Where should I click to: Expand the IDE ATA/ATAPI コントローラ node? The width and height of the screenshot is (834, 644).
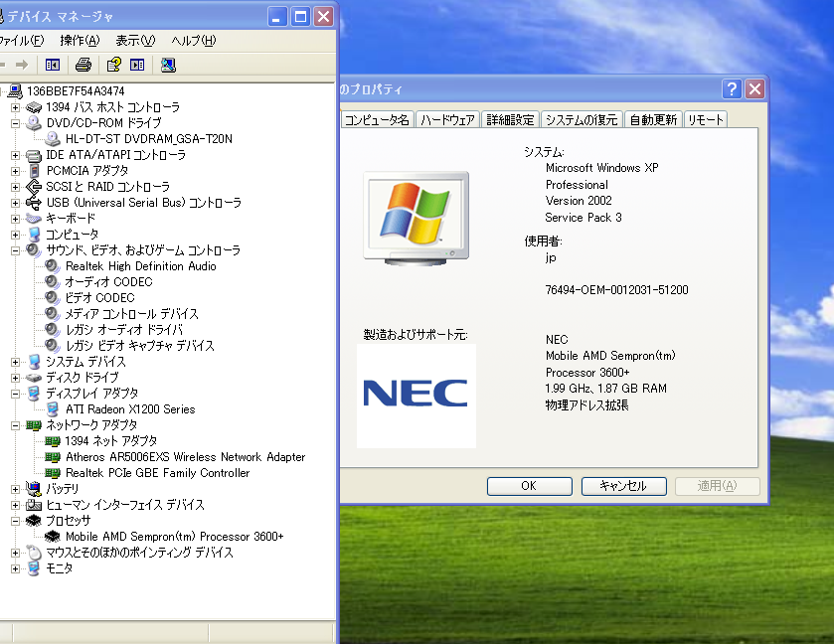pos(16,155)
